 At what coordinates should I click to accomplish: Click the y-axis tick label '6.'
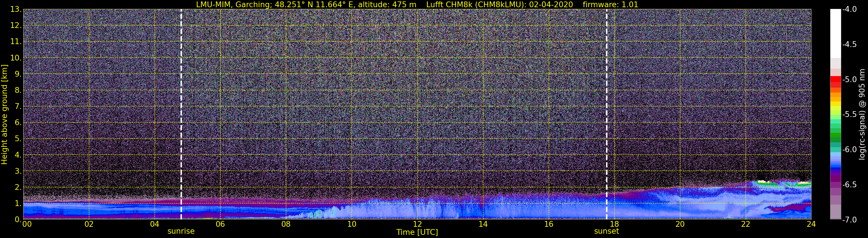18,123
